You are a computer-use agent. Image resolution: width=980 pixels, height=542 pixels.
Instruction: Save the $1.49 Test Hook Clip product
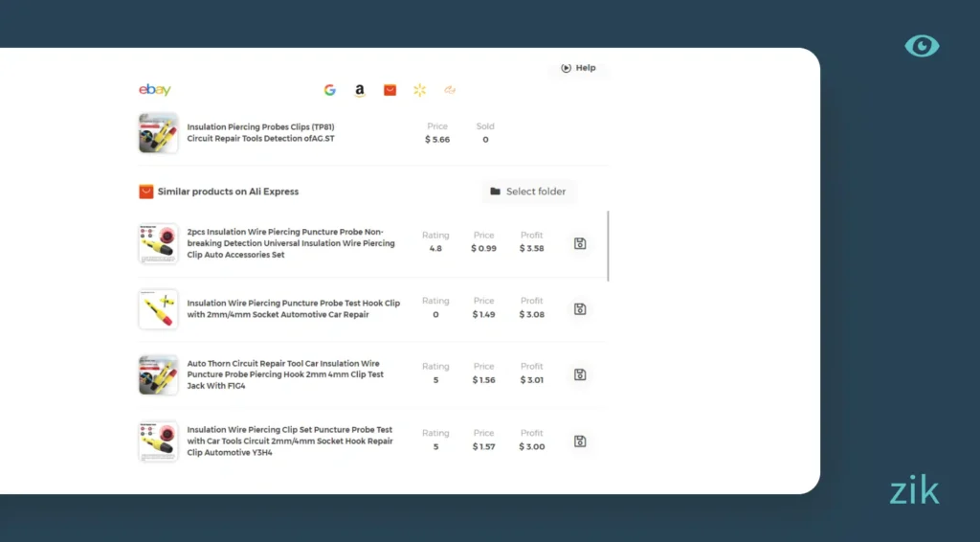click(x=580, y=309)
